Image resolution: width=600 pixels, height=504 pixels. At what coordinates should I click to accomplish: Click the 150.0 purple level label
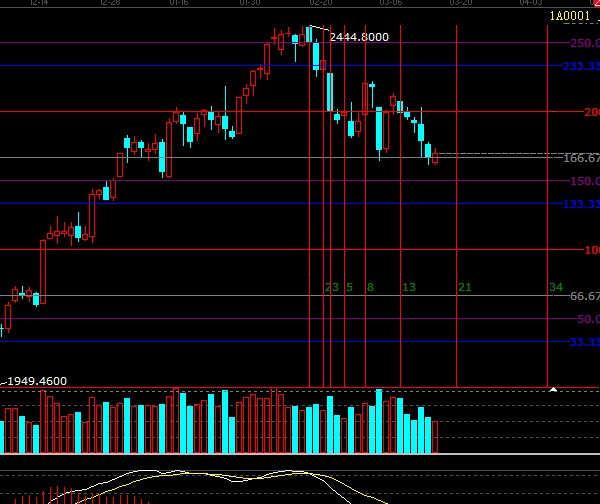(x=583, y=181)
